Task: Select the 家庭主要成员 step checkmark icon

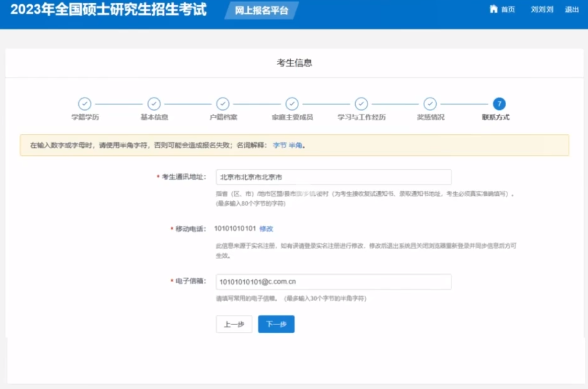Action: [x=292, y=103]
